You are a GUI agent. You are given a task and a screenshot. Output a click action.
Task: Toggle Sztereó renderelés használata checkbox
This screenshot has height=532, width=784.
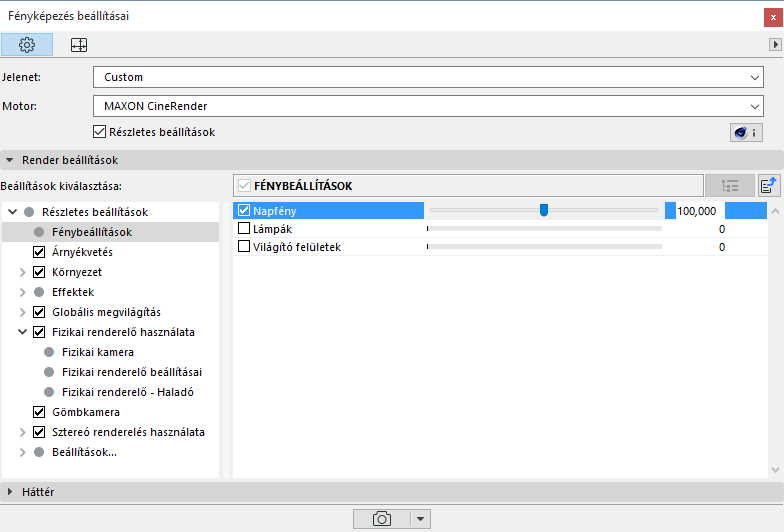[39, 432]
